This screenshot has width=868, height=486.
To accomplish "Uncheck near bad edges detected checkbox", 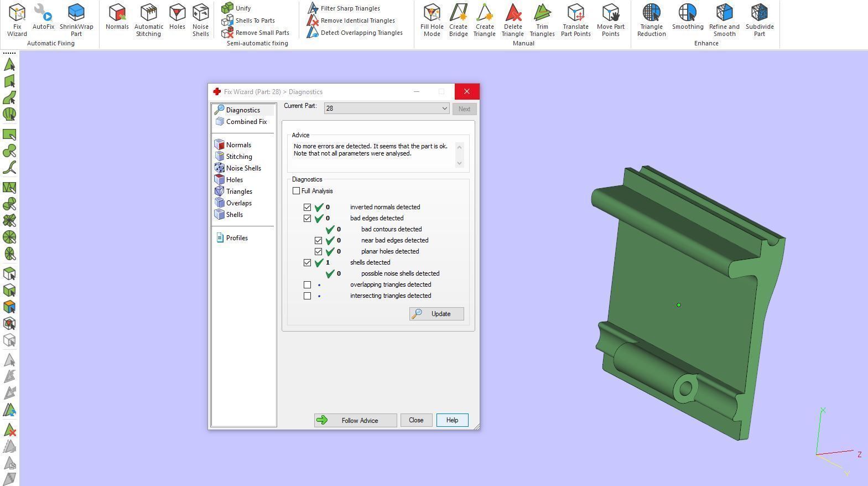I will click(x=319, y=240).
